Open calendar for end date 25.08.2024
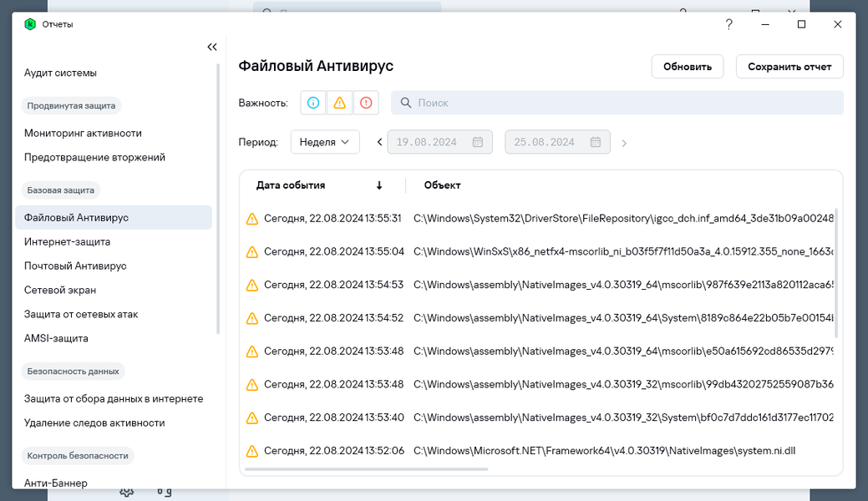 point(595,142)
